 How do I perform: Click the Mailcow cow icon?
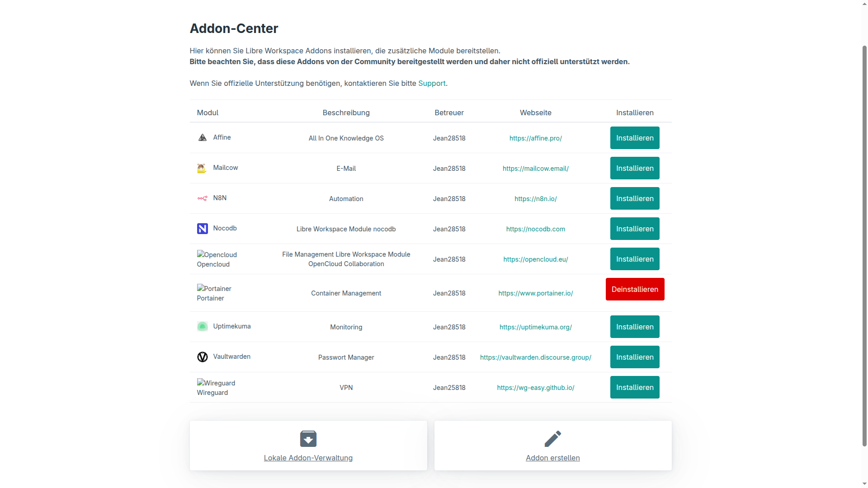click(202, 169)
